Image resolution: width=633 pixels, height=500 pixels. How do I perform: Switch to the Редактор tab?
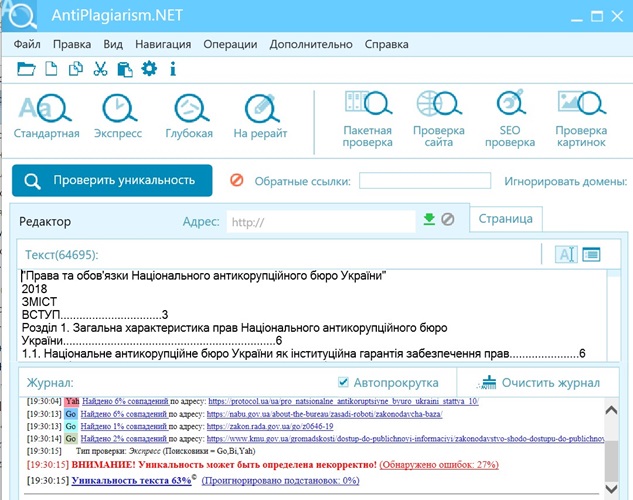(x=45, y=222)
